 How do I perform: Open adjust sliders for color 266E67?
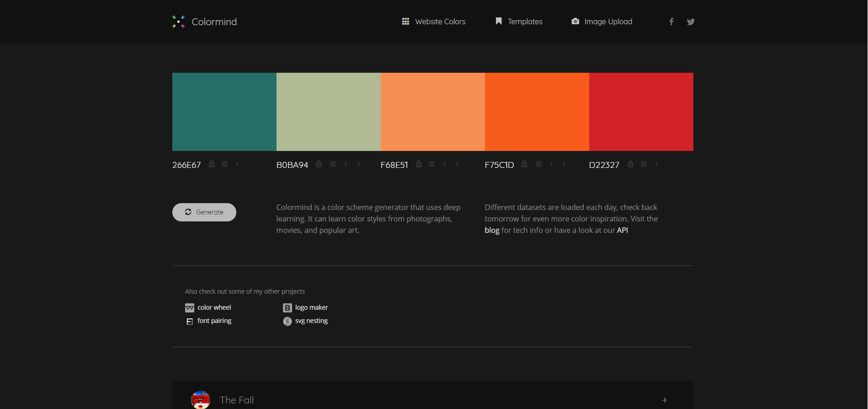click(x=224, y=164)
